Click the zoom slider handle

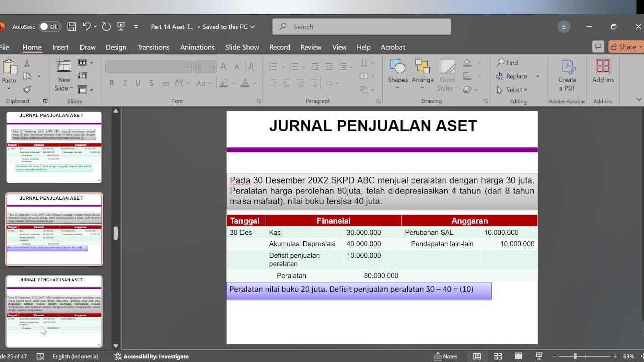(575, 356)
